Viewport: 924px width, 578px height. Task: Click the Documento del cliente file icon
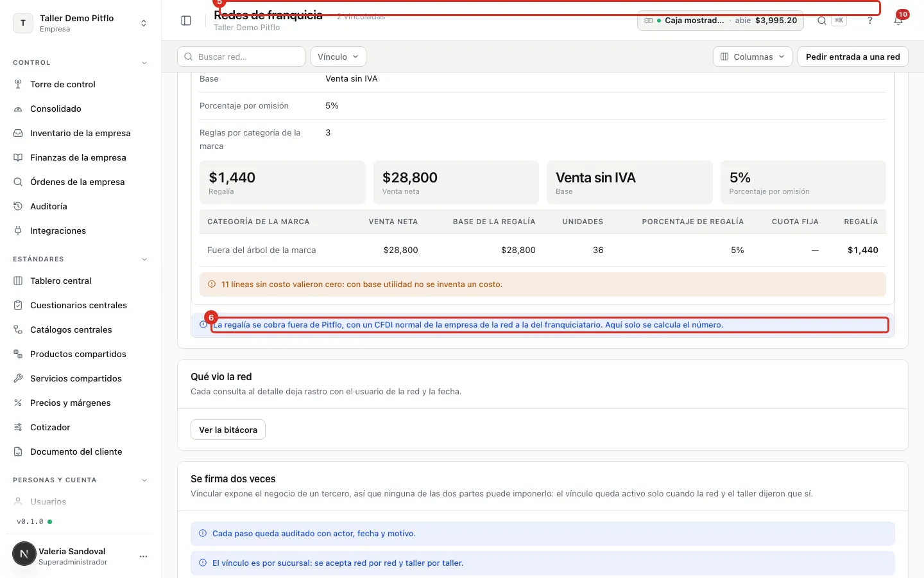tap(18, 451)
